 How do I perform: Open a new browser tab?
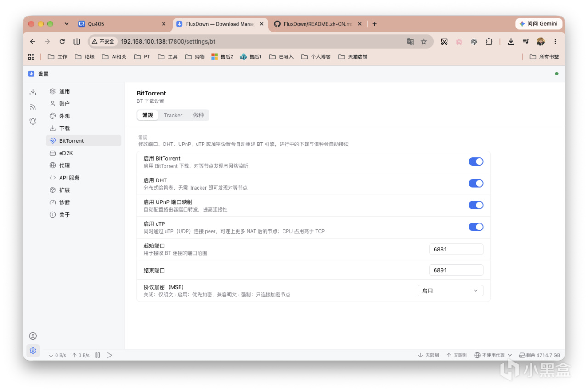coord(374,24)
